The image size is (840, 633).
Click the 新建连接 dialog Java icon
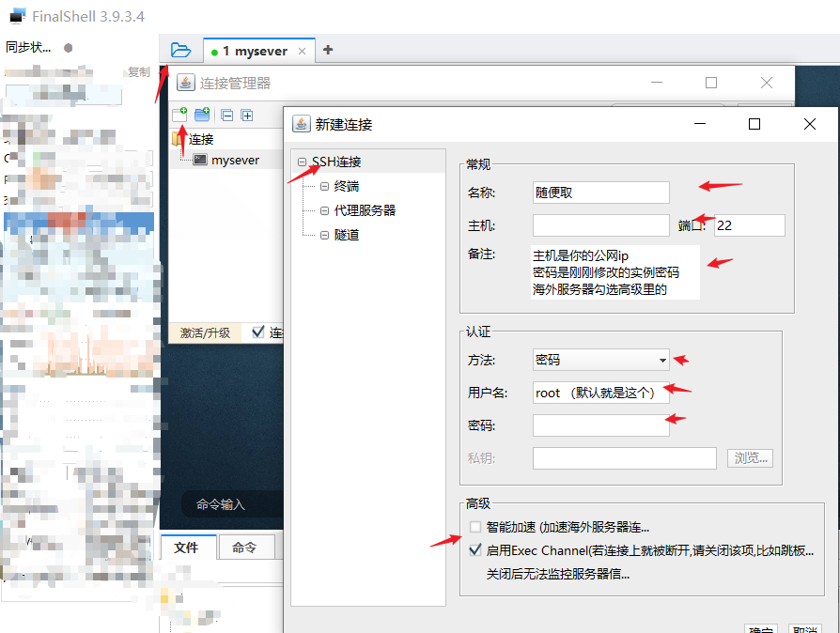click(x=302, y=124)
